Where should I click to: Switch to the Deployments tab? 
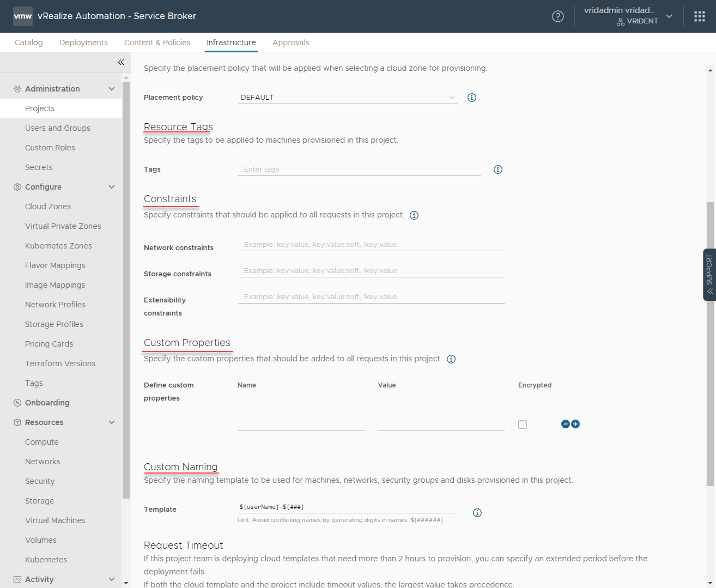83,43
